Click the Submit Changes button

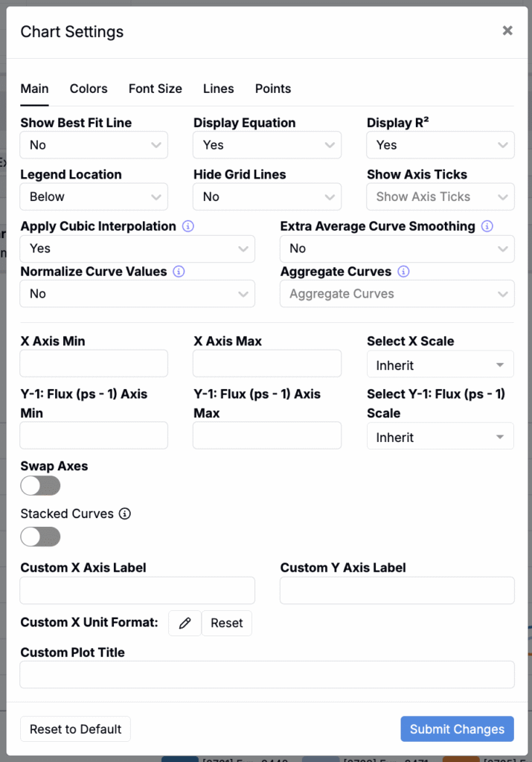pyautogui.click(x=457, y=729)
